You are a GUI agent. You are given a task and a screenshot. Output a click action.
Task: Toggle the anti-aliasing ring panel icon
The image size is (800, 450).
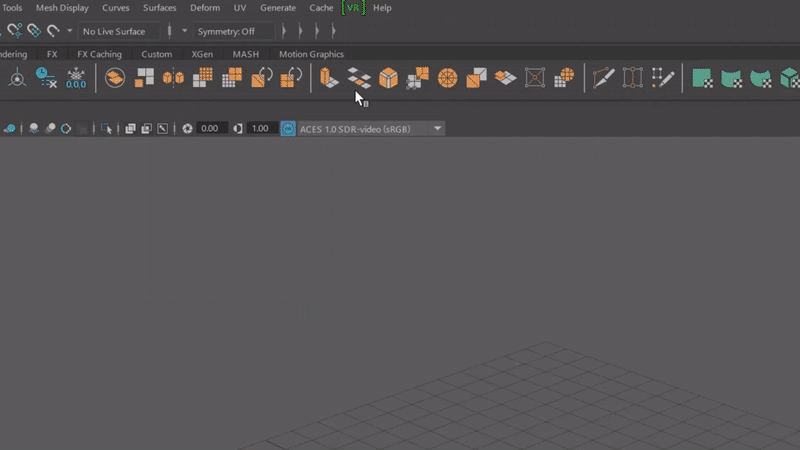click(x=66, y=129)
